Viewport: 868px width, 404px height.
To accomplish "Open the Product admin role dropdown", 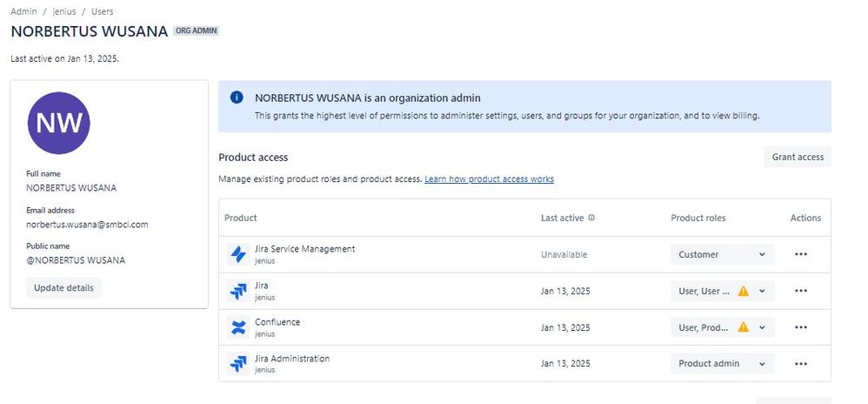I will (x=722, y=364).
